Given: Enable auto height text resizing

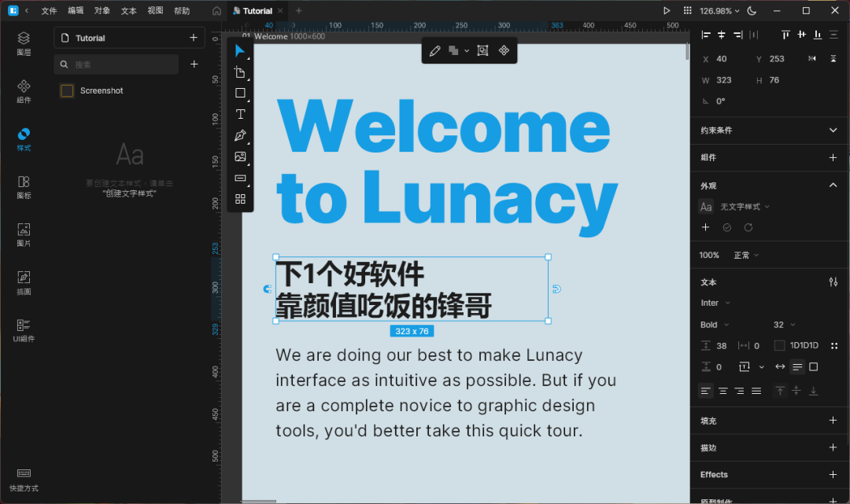Looking at the screenshot, I should 796,367.
